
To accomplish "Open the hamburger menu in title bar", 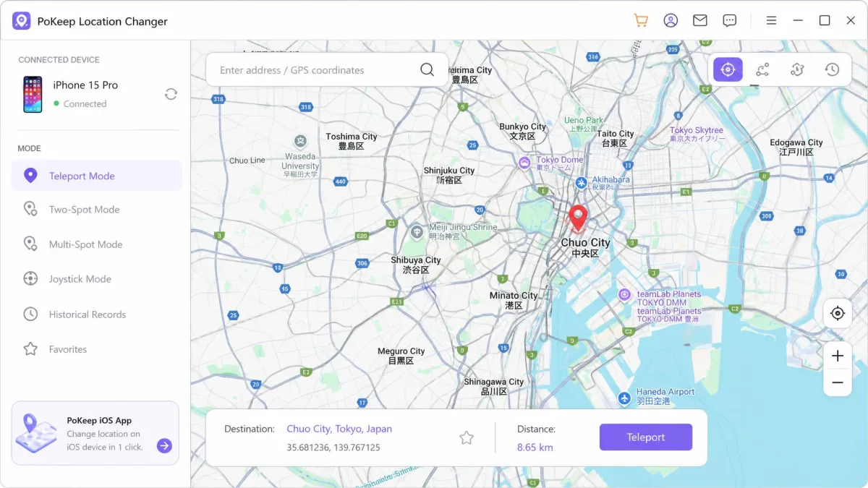I will (x=771, y=20).
